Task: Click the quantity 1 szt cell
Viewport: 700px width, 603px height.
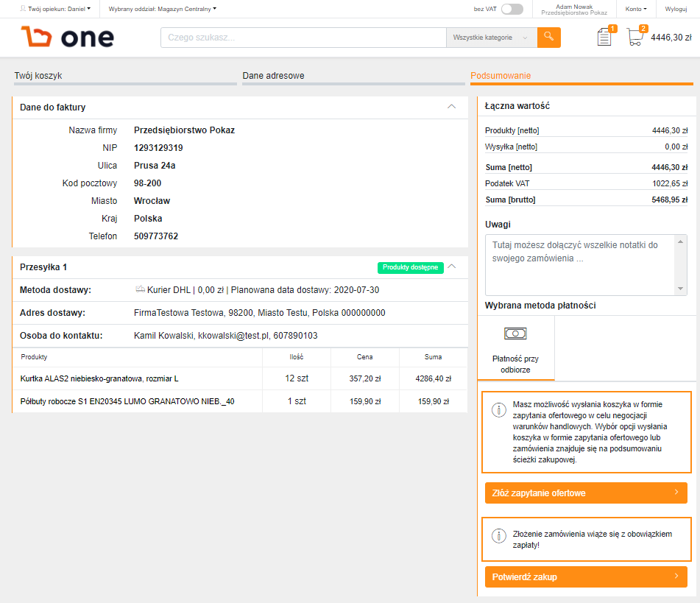Action: pyautogui.click(x=297, y=401)
